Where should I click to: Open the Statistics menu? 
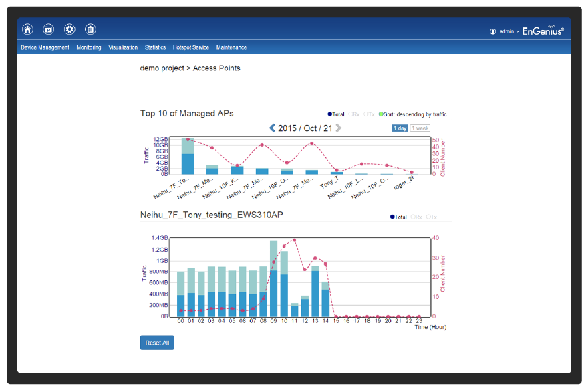pos(155,47)
